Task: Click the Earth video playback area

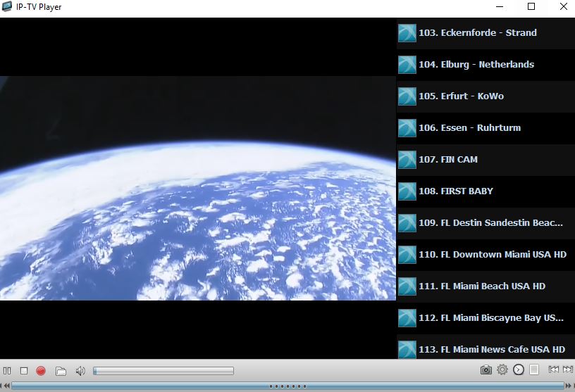Action: 198,189
